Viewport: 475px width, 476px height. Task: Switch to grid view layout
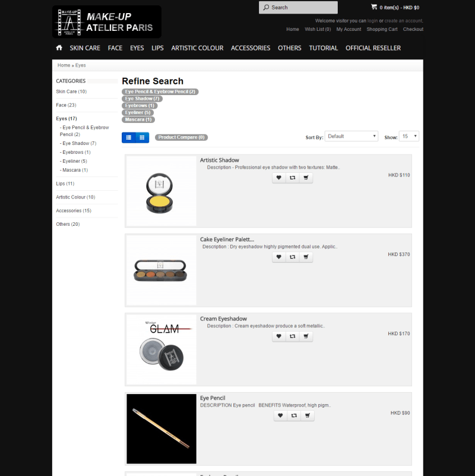142,137
